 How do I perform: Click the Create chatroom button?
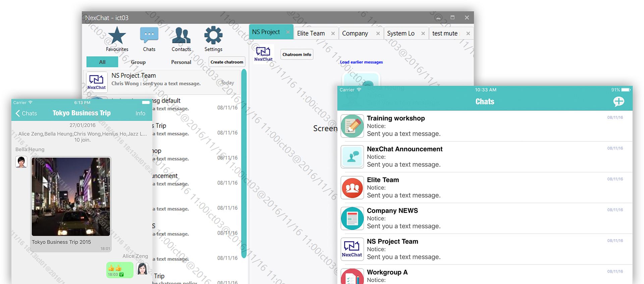(x=227, y=62)
